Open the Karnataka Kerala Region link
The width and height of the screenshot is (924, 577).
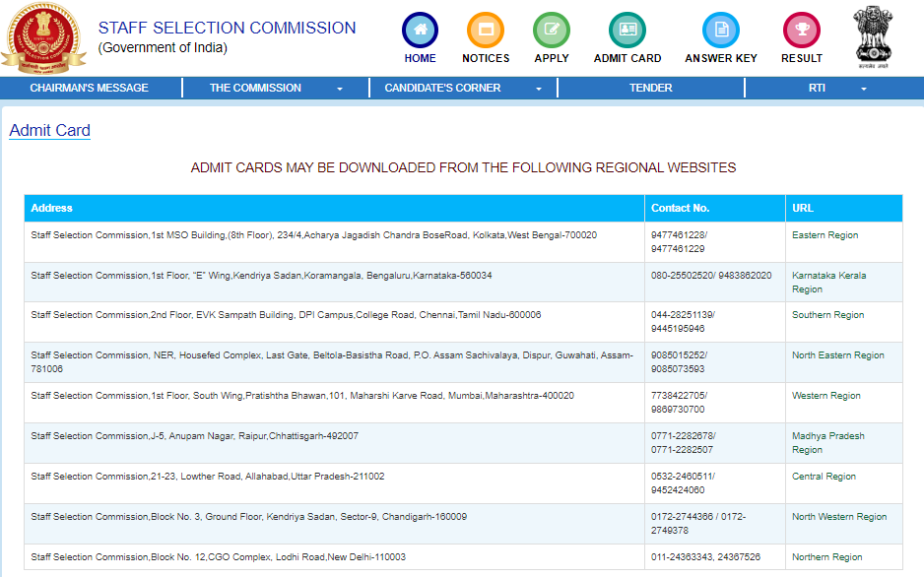(828, 282)
